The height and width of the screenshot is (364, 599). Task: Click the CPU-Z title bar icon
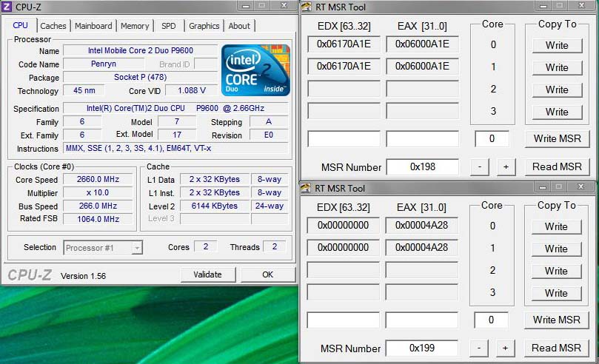[x=7, y=7]
